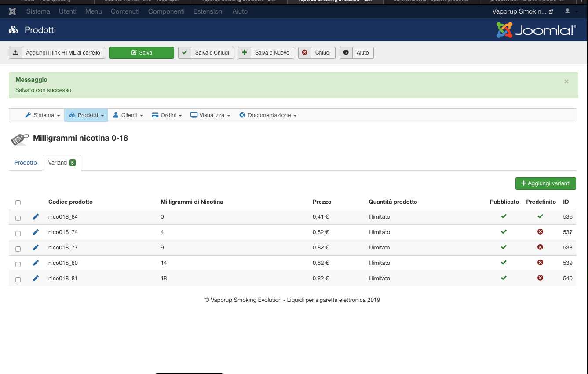Open the edit pencil for nico018_81
The width and height of the screenshot is (588, 374).
(x=36, y=278)
